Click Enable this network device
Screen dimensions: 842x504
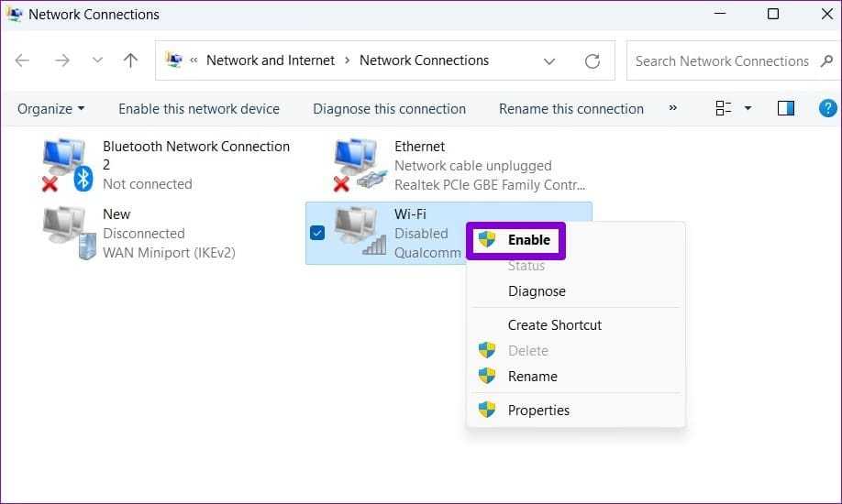(x=199, y=108)
